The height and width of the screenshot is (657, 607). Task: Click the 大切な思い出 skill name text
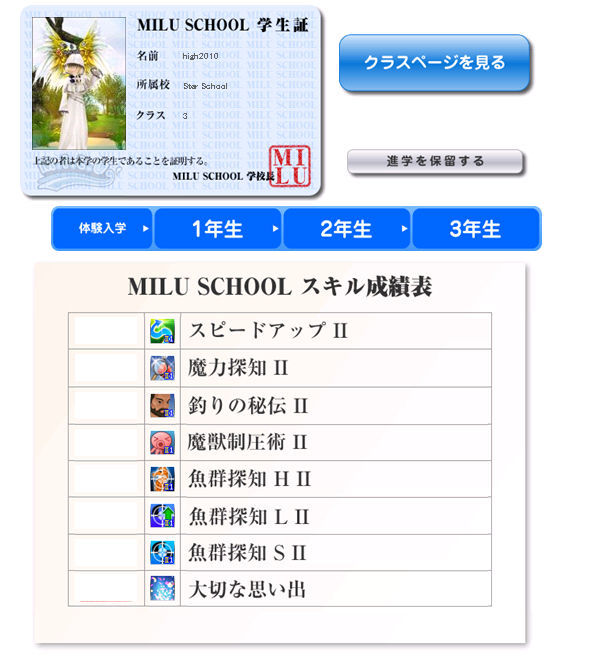(x=246, y=589)
